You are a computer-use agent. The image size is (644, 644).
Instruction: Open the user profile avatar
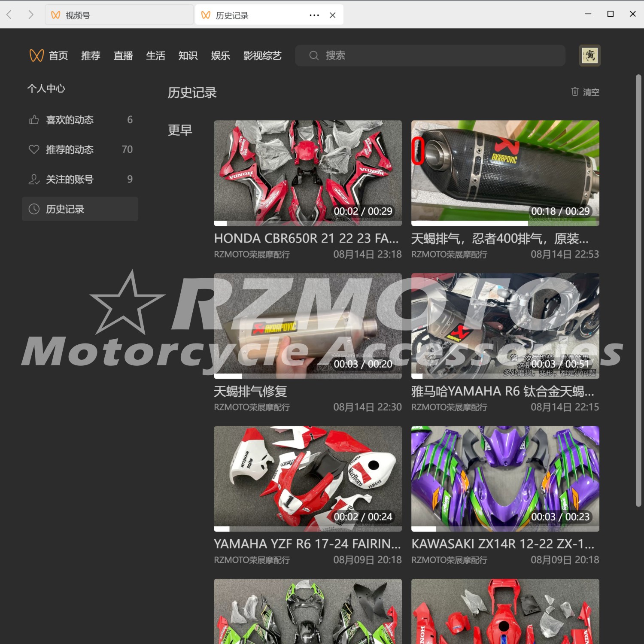click(x=589, y=55)
